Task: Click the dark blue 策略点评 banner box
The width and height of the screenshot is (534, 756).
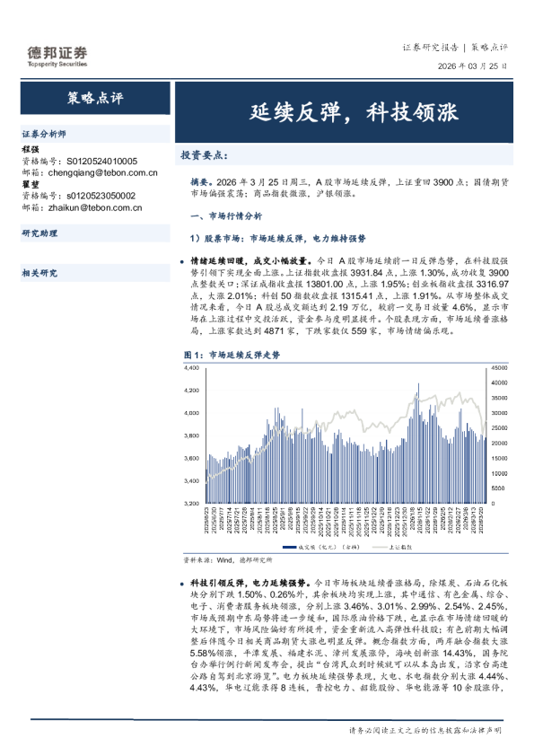Action: (x=95, y=98)
